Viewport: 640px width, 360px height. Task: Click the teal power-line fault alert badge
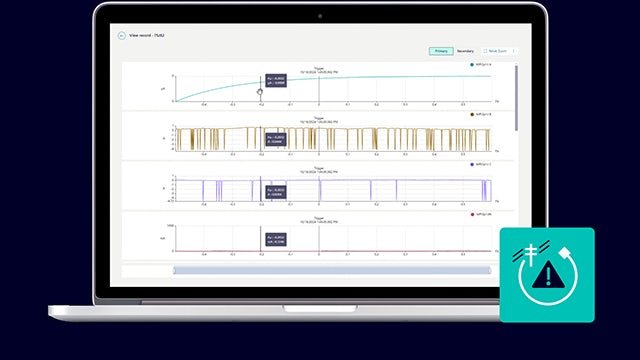click(x=547, y=275)
